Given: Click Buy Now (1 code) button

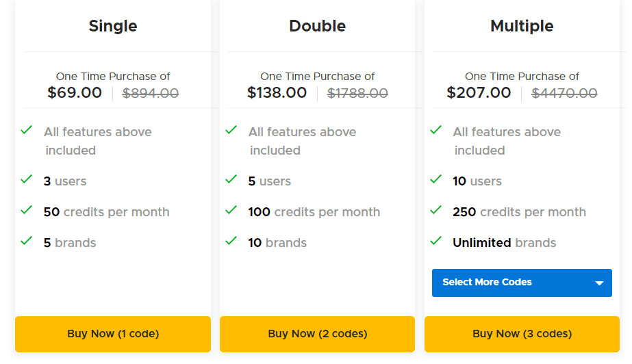Looking at the screenshot, I should point(113,334).
